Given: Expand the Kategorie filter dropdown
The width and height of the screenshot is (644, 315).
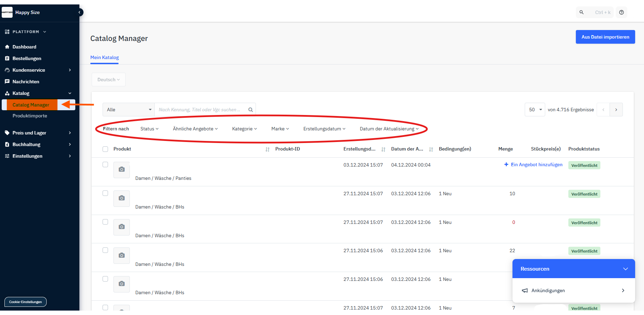Looking at the screenshot, I should (244, 129).
